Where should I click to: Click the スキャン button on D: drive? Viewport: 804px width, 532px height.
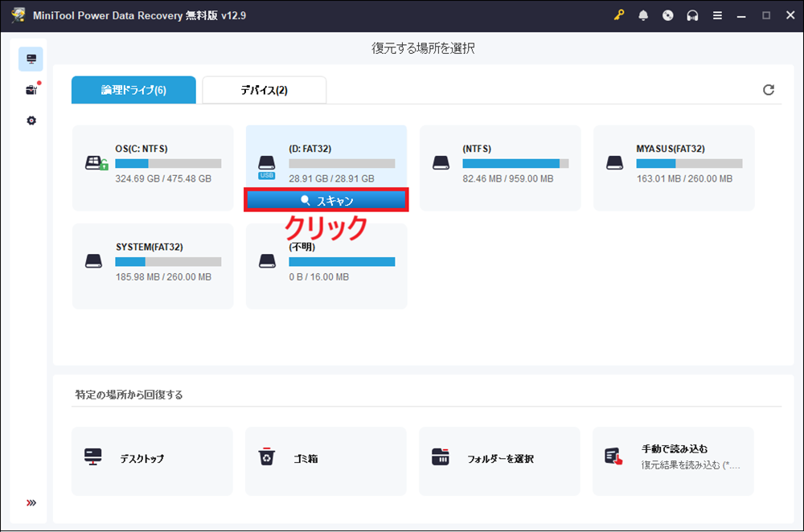point(326,200)
